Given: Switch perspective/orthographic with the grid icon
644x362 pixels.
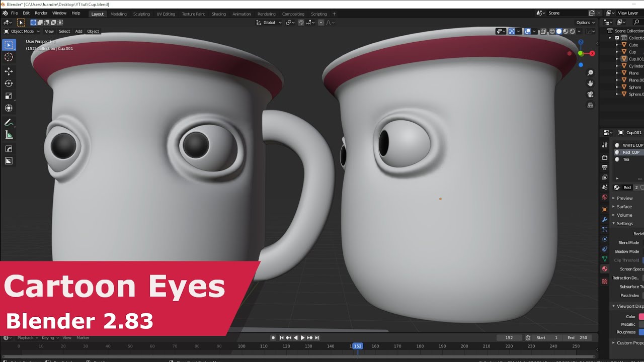Looking at the screenshot, I should click(590, 105).
